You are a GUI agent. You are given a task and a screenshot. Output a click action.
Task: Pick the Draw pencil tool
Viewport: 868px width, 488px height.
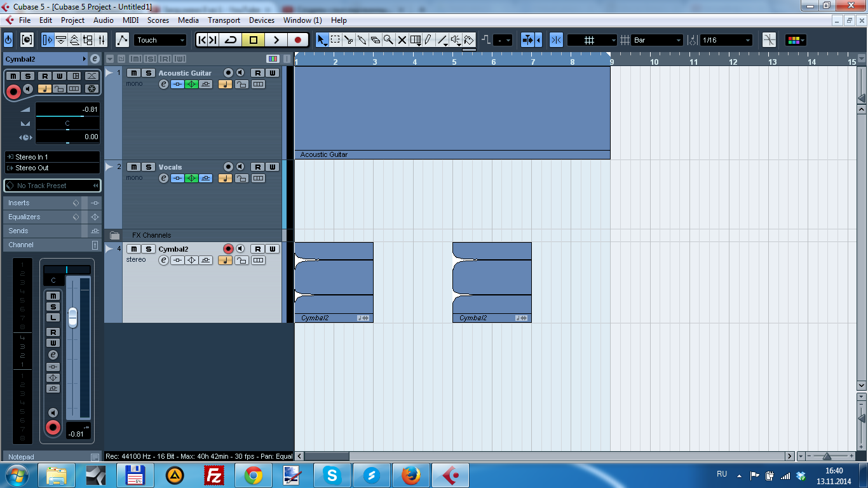pyautogui.click(x=428, y=40)
